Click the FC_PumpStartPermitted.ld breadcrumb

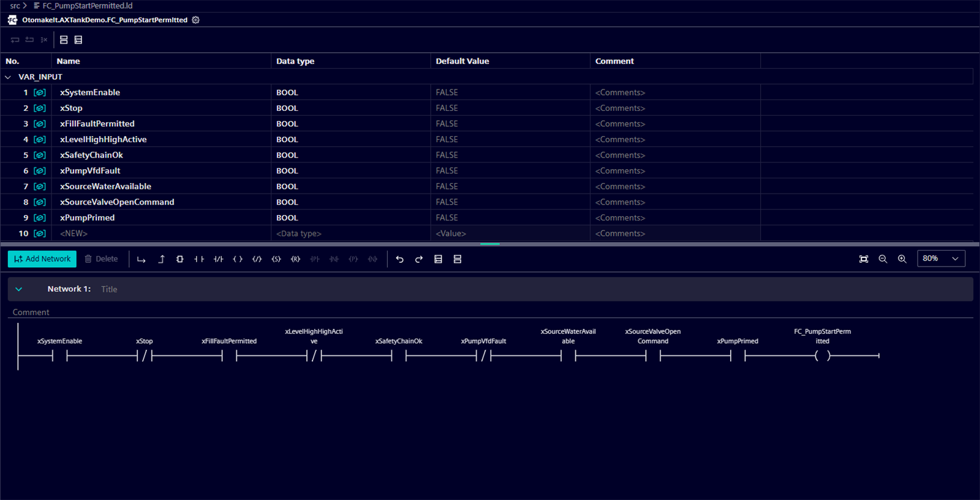pyautogui.click(x=87, y=6)
